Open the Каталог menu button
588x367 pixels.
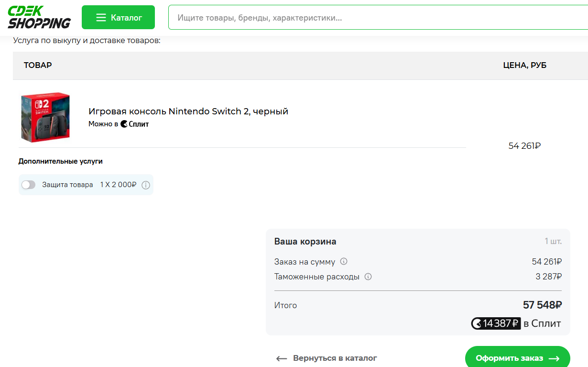coord(118,18)
